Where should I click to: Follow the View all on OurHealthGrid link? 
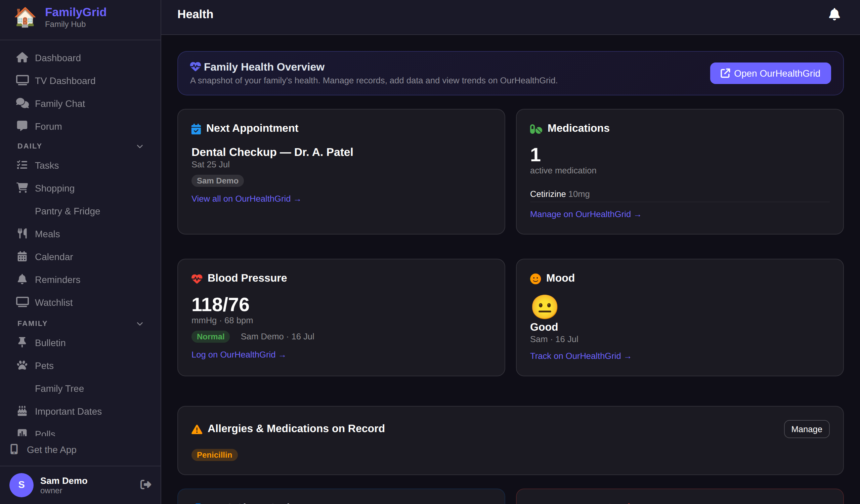tap(246, 199)
